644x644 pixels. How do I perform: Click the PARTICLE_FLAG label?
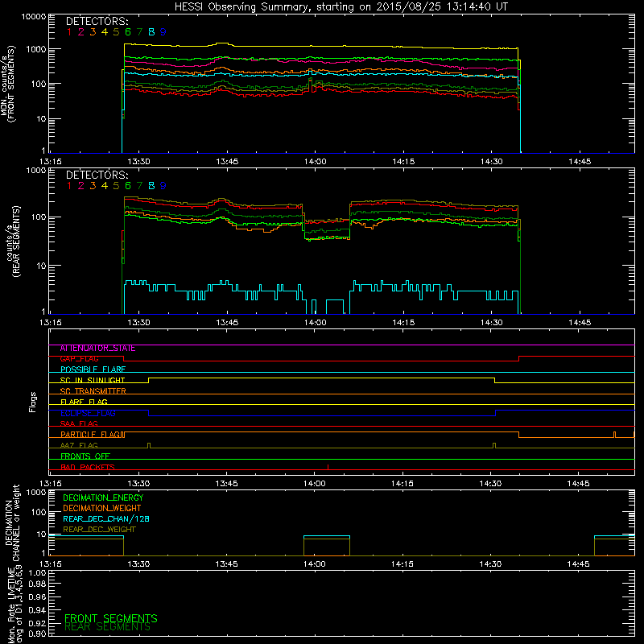(91, 435)
